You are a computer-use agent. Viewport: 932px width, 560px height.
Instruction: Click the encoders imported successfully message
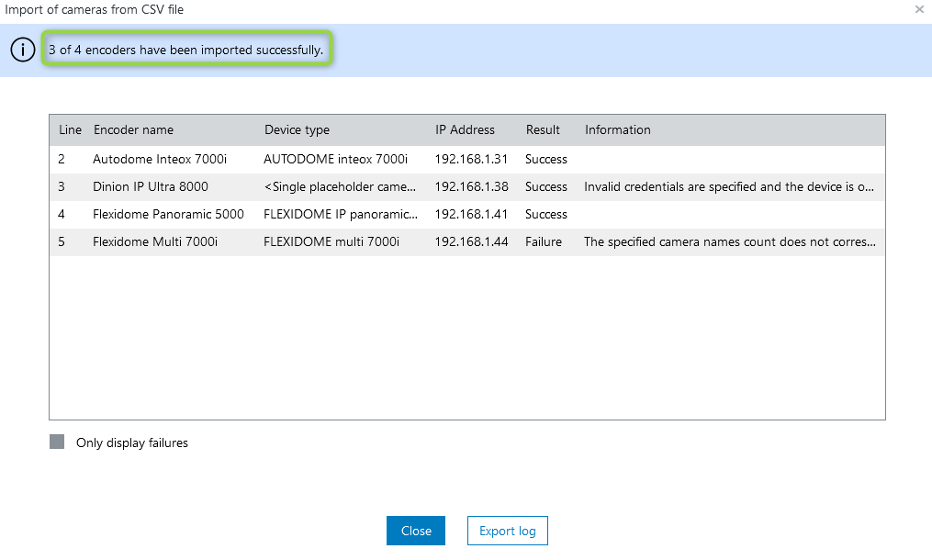pos(186,50)
